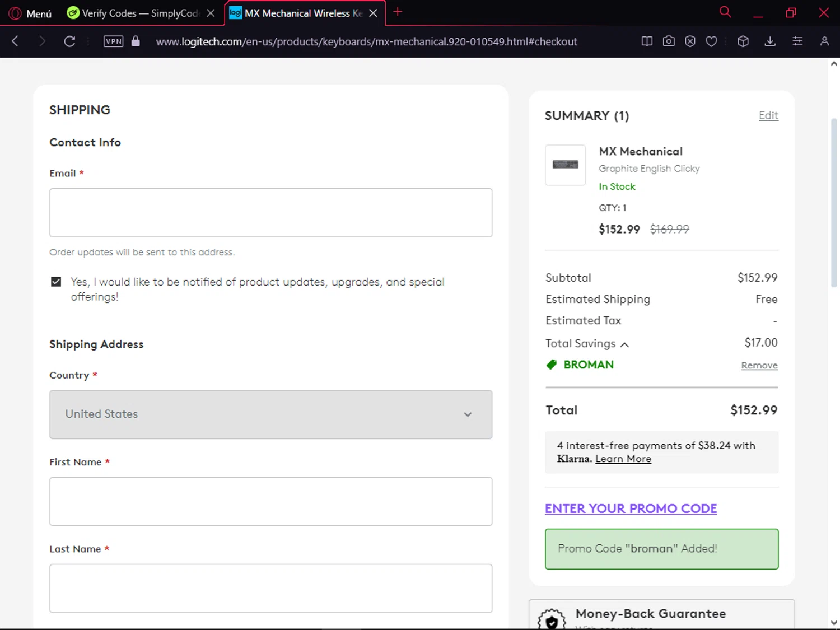Bookmark page with heart icon
This screenshot has width=840, height=630.
tap(711, 41)
